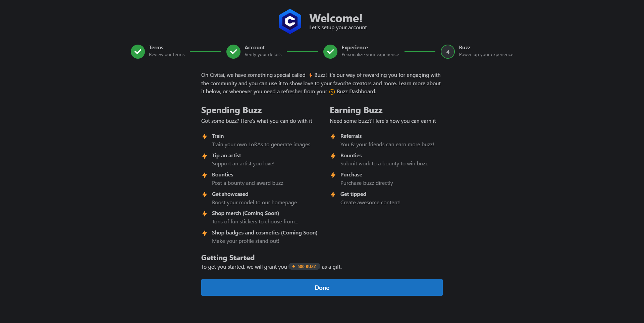Select the Terms step label
This screenshot has height=323, width=644.
156,48
